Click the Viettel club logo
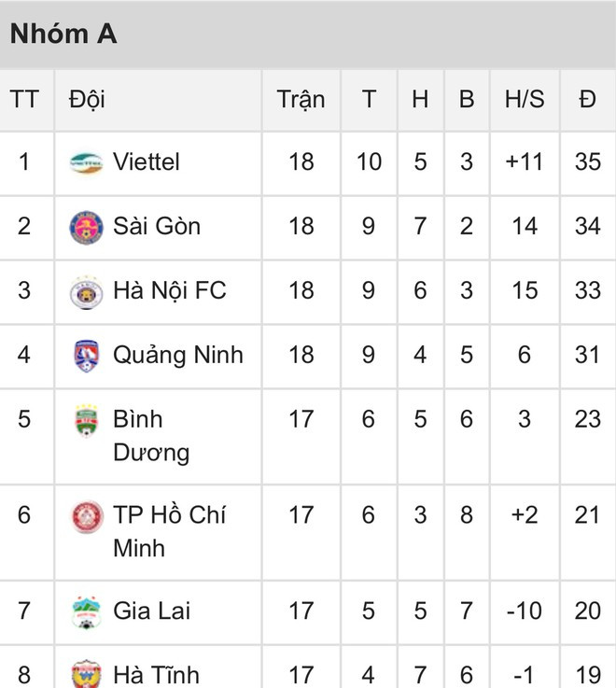Viewport: 616px width, 688px height. [87, 162]
